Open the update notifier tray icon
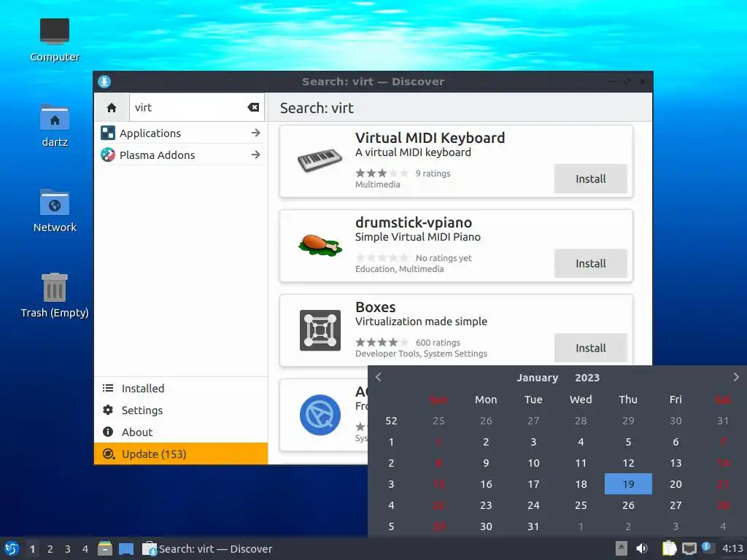The height and width of the screenshot is (560, 747). tap(707, 547)
